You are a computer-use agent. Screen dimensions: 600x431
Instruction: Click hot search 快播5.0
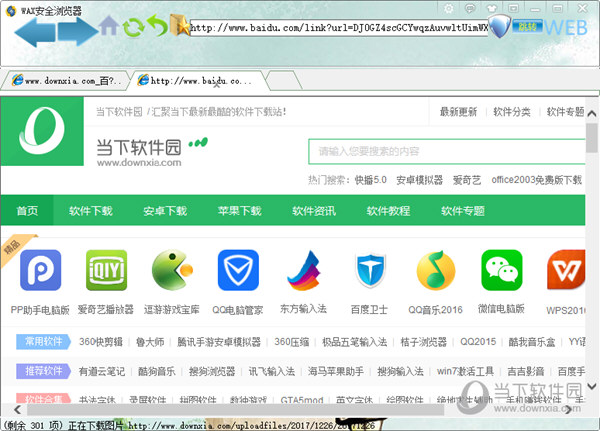(x=370, y=180)
